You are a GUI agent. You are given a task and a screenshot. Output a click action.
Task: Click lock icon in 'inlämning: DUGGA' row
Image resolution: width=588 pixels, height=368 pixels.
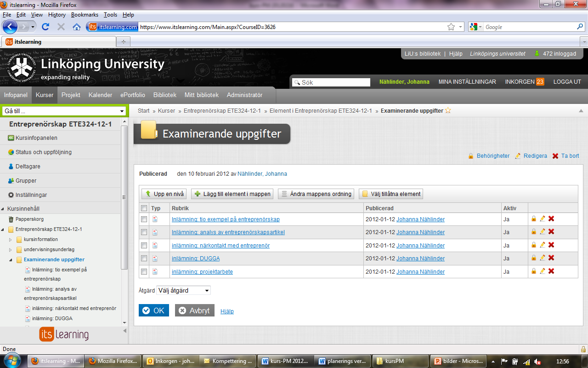(x=534, y=258)
